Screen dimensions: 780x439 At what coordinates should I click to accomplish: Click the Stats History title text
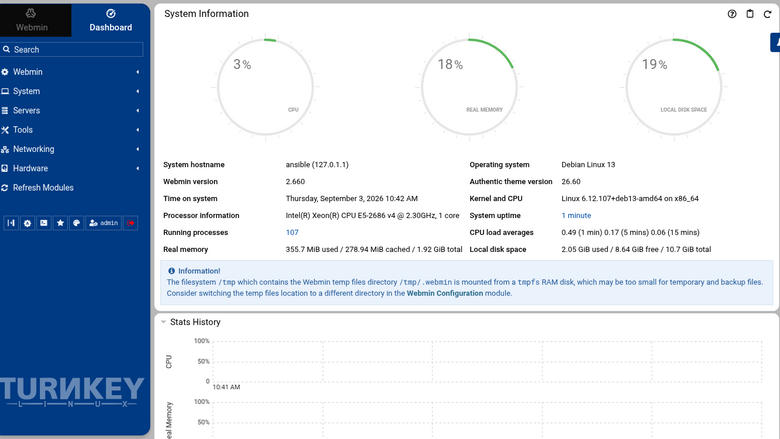pyautogui.click(x=195, y=322)
